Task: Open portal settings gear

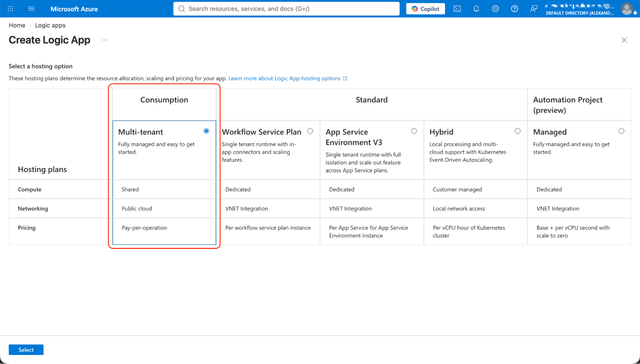Action: pyautogui.click(x=495, y=9)
